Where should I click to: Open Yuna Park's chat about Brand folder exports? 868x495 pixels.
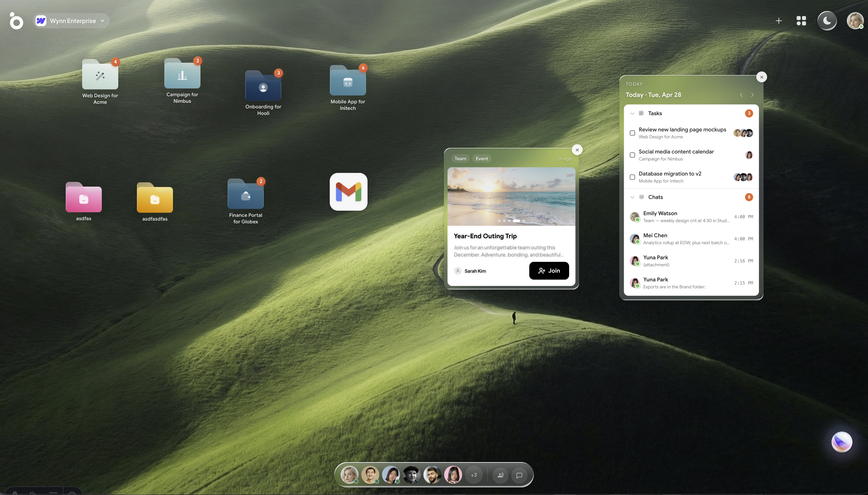coord(691,283)
